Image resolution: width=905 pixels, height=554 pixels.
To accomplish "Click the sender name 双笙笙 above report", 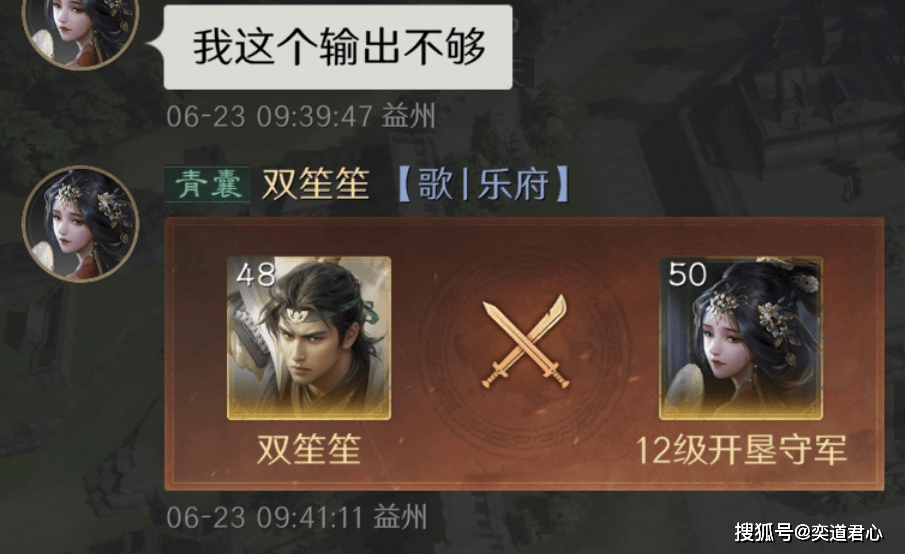I will (316, 185).
